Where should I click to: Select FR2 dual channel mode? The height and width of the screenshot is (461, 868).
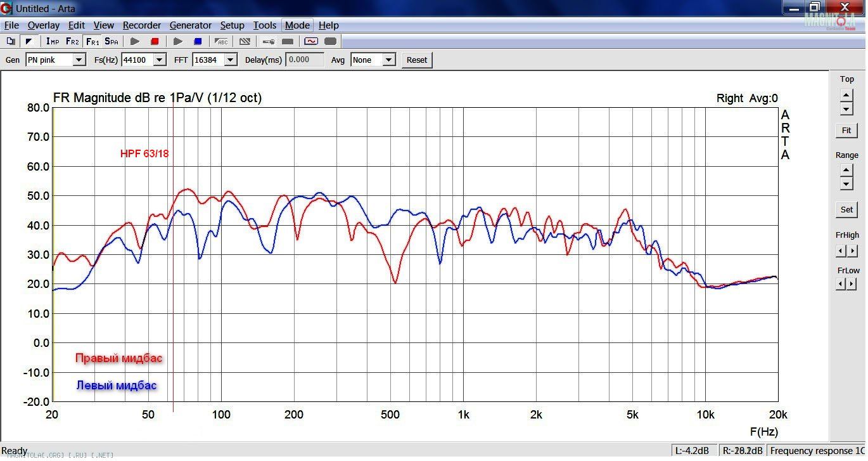[x=72, y=41]
